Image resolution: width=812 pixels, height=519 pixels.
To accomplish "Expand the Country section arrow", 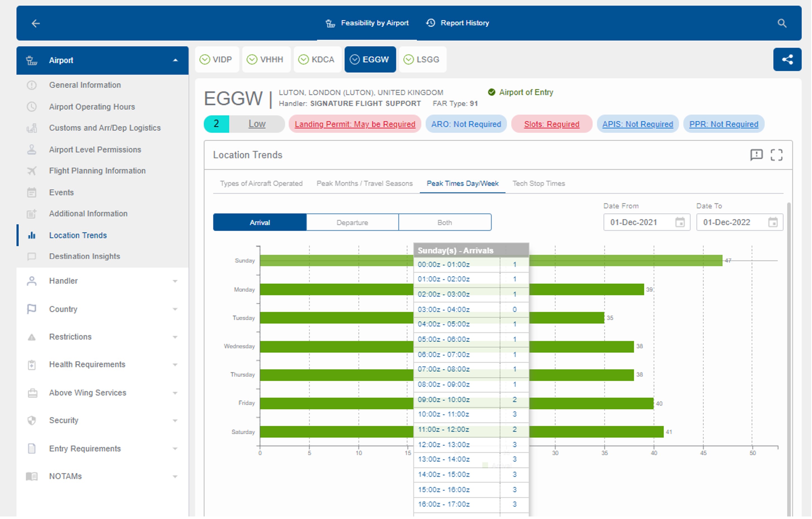I will point(175,309).
